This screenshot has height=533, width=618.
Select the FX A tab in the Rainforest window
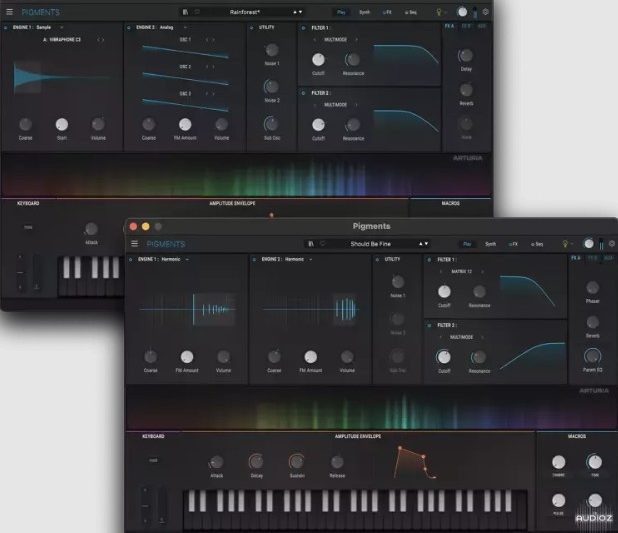tap(449, 26)
